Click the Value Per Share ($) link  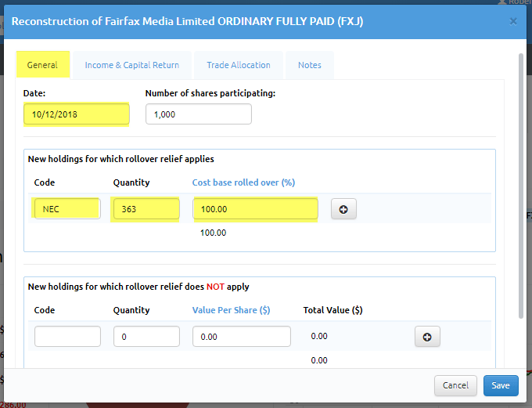click(231, 310)
